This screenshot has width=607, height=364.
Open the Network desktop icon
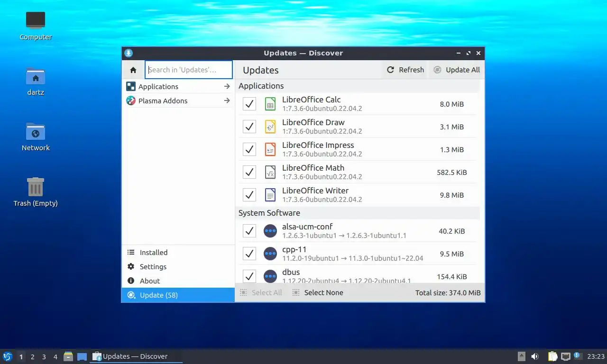36,132
